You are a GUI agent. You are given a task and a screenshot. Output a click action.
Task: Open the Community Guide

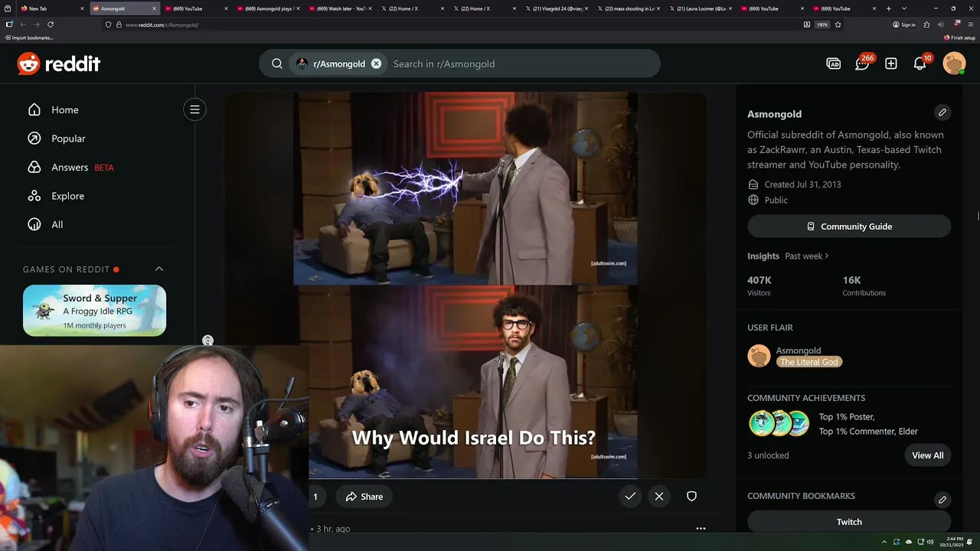click(x=849, y=227)
